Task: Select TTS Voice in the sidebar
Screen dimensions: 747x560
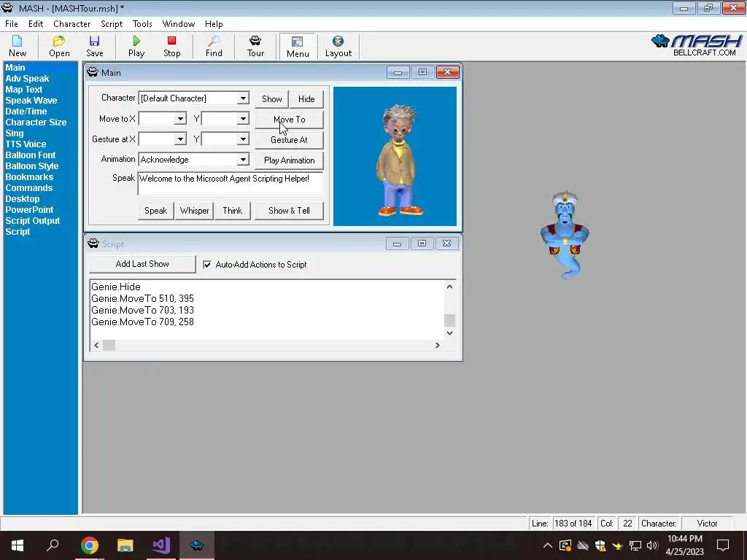Action: click(x=26, y=144)
